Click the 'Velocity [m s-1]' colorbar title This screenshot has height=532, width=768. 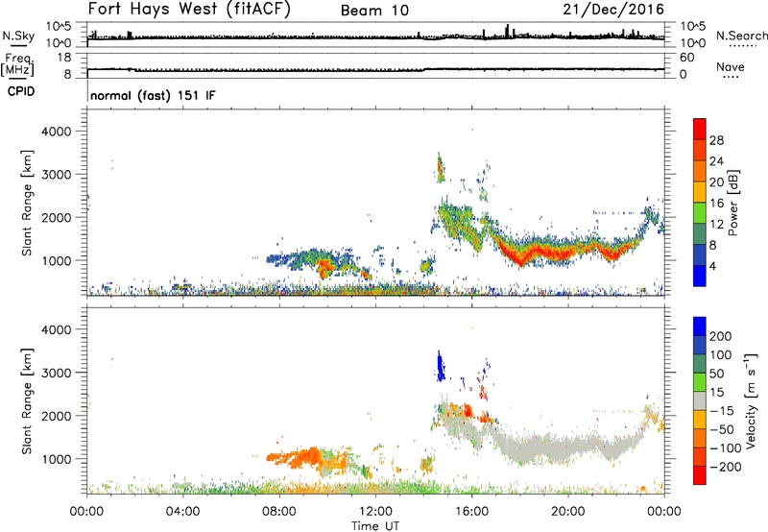[751, 400]
